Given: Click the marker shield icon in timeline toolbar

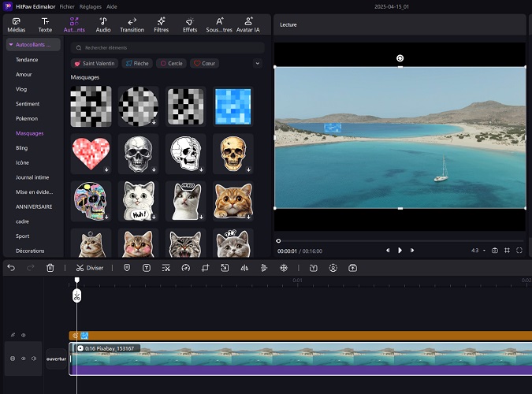Looking at the screenshot, I should (x=127, y=268).
